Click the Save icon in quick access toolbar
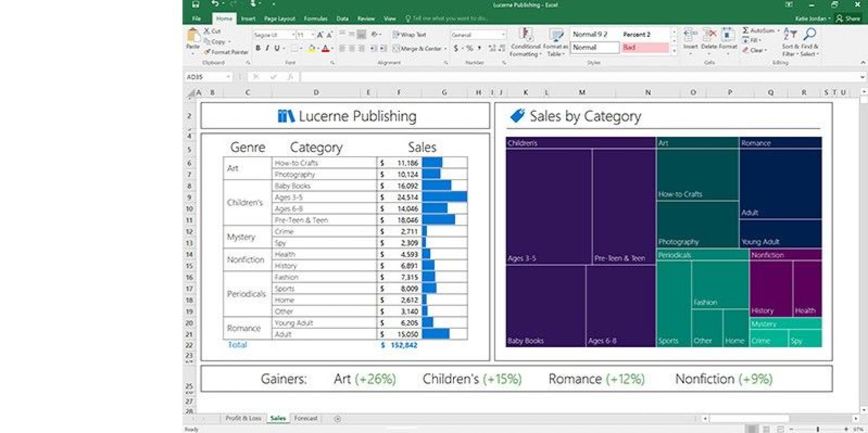This screenshot has height=433, width=868. [x=196, y=4]
